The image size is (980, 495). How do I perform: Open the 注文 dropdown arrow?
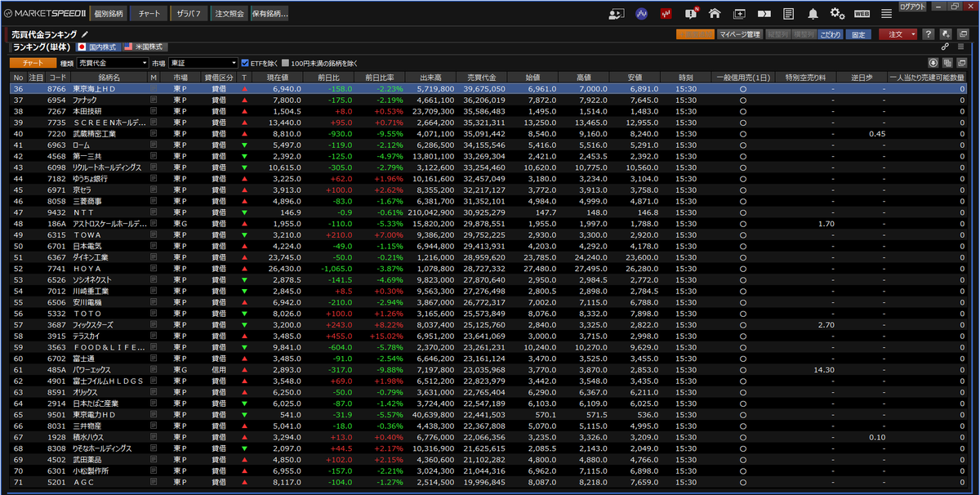(911, 34)
